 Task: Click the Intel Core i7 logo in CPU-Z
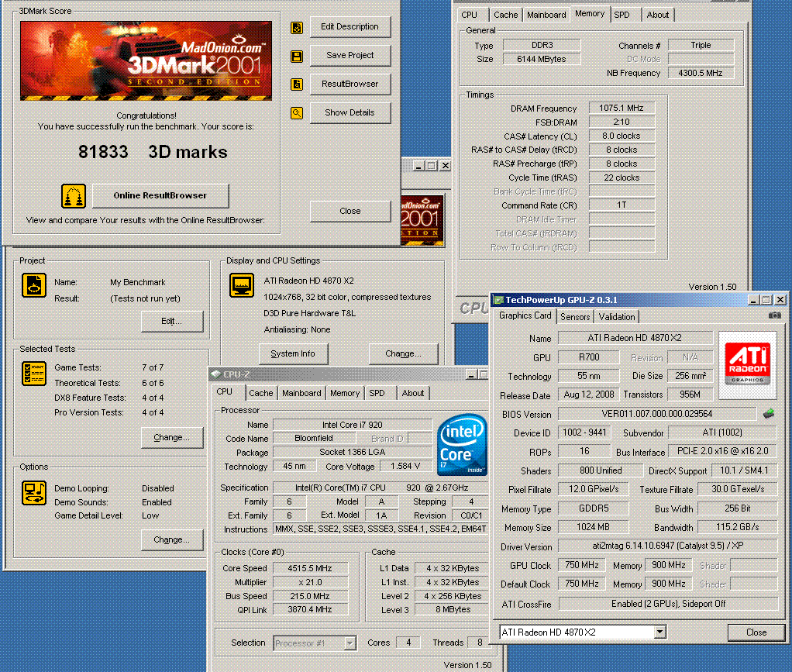point(462,445)
